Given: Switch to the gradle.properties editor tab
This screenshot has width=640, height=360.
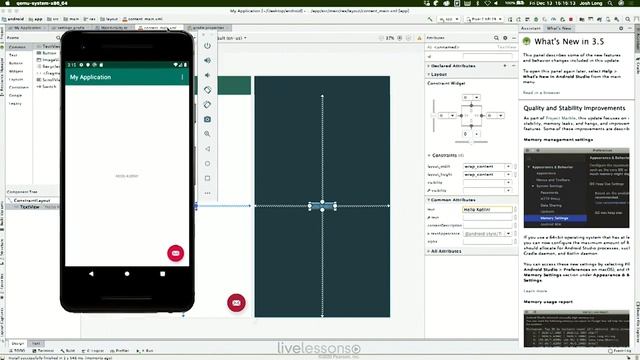Looking at the screenshot, I should click(207, 28).
